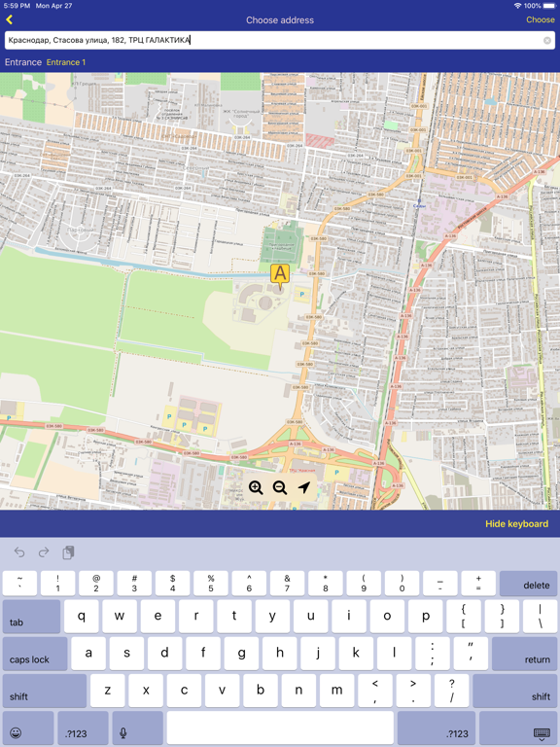Tap the letter p key
The height and width of the screenshot is (747, 560).
(x=425, y=617)
